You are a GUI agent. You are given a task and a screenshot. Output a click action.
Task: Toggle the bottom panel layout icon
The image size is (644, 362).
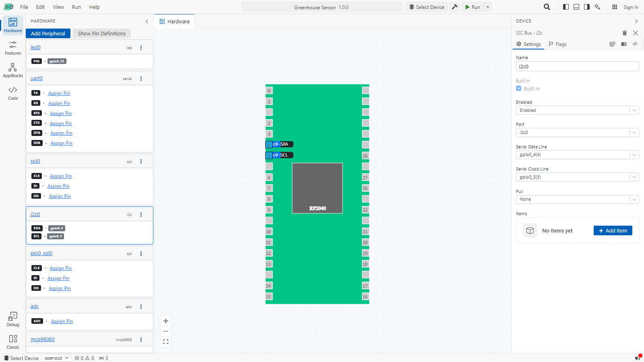[x=576, y=7]
